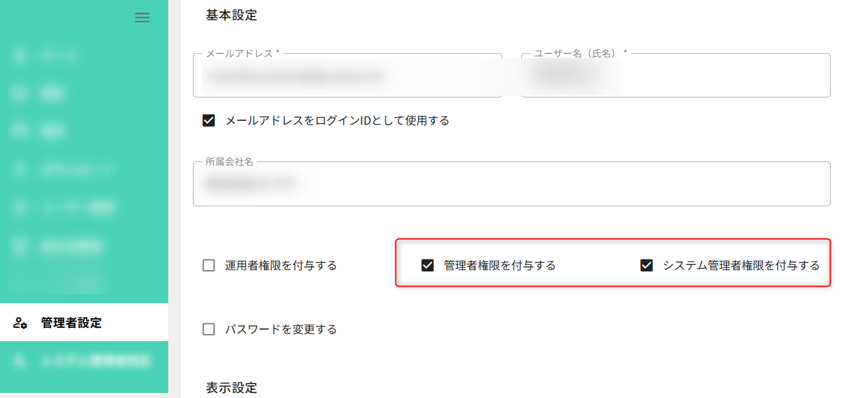Disable the システム管理者権限を付与する checkbox

point(647,265)
